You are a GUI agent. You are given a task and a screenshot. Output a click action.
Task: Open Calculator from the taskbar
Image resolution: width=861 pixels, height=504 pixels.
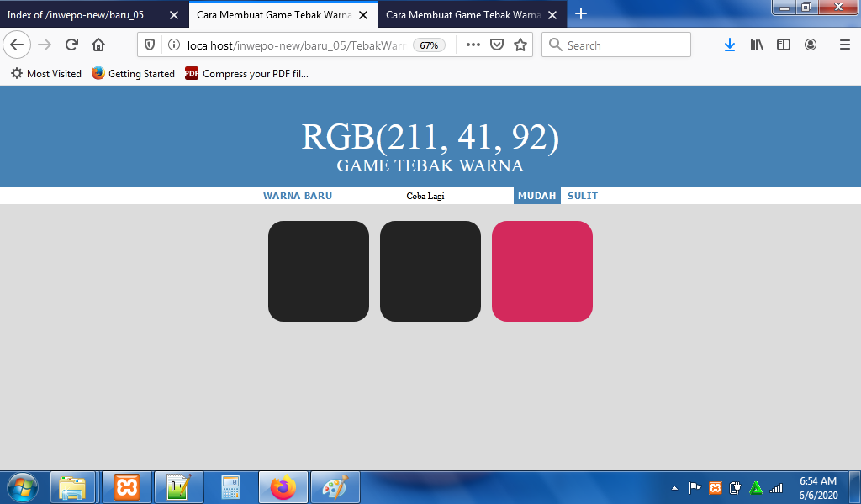[x=230, y=487]
